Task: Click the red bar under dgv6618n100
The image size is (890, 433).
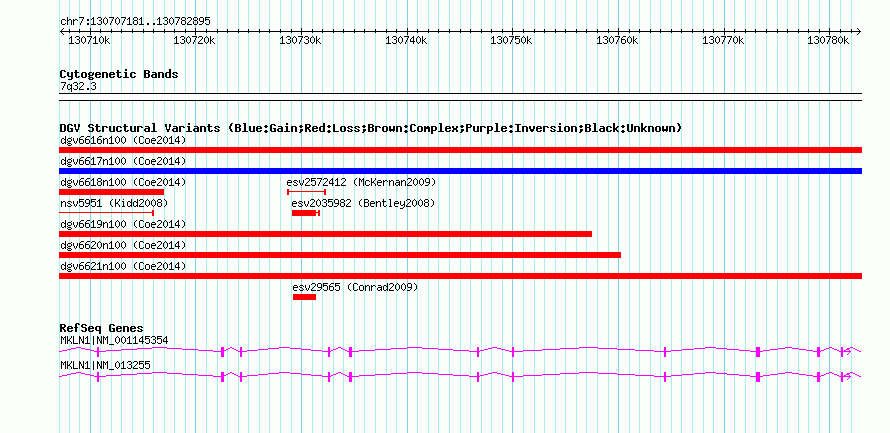Action: [x=111, y=192]
